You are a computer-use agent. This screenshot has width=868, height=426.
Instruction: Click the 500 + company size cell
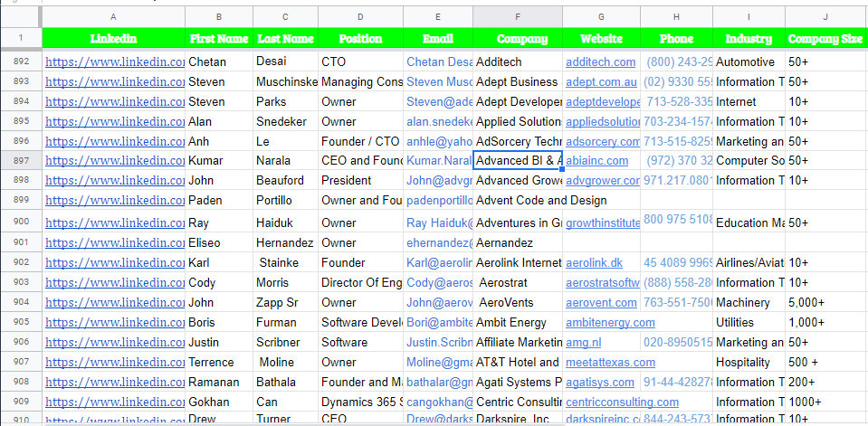826,362
